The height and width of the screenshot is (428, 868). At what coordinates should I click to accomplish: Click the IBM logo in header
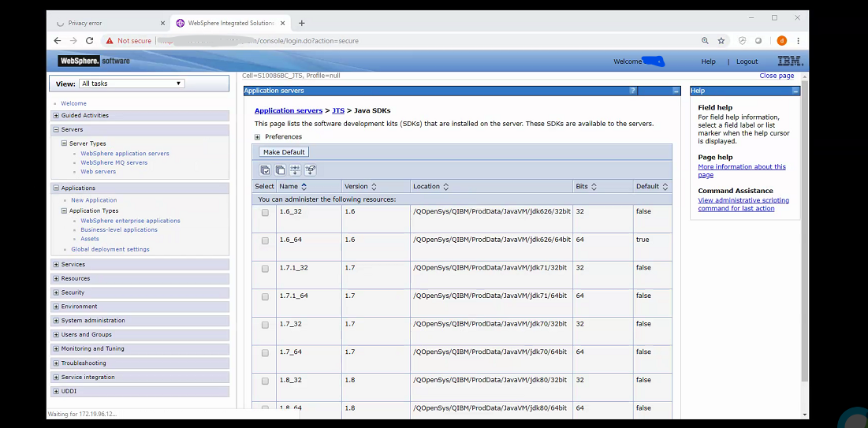[x=790, y=61]
